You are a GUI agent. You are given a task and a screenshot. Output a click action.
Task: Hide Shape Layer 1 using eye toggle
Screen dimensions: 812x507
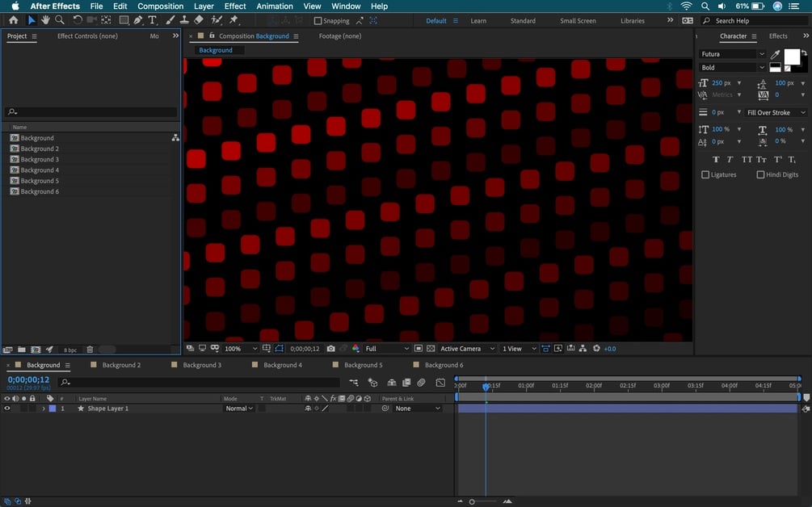(7, 409)
